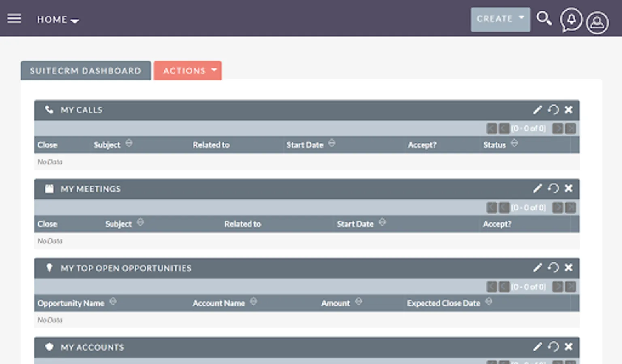Click the next page arrow in My Calls
622x364 pixels.
(558, 128)
